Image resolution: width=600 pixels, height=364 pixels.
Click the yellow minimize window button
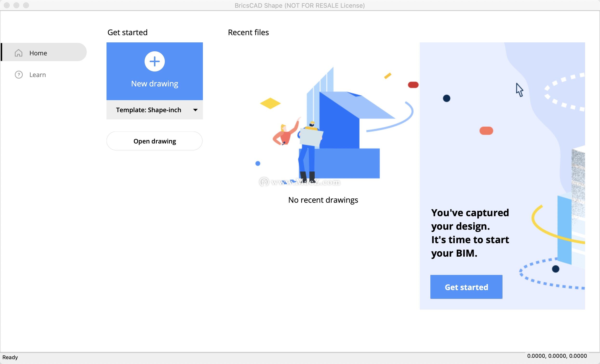pyautogui.click(x=16, y=5)
